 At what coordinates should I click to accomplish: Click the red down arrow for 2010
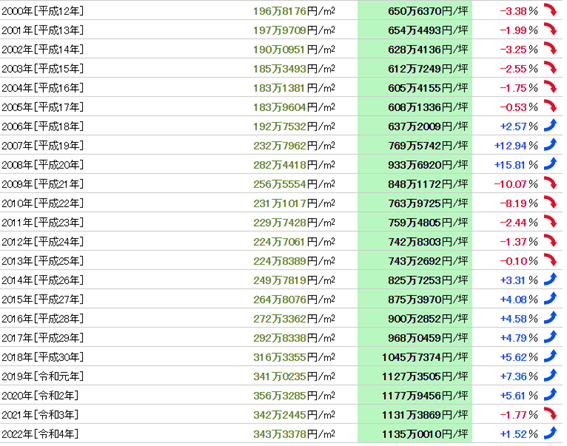pyautogui.click(x=550, y=203)
